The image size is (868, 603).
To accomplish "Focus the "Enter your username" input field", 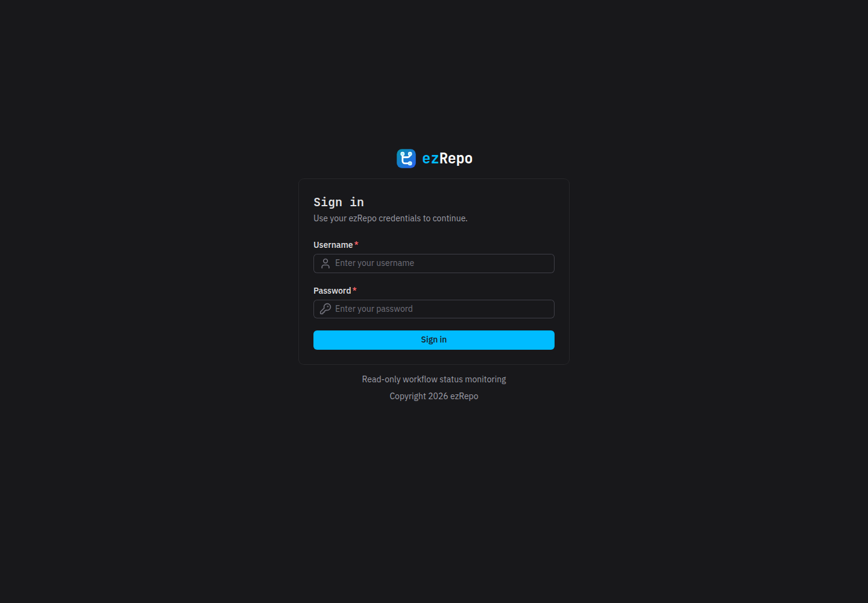I will point(434,264).
